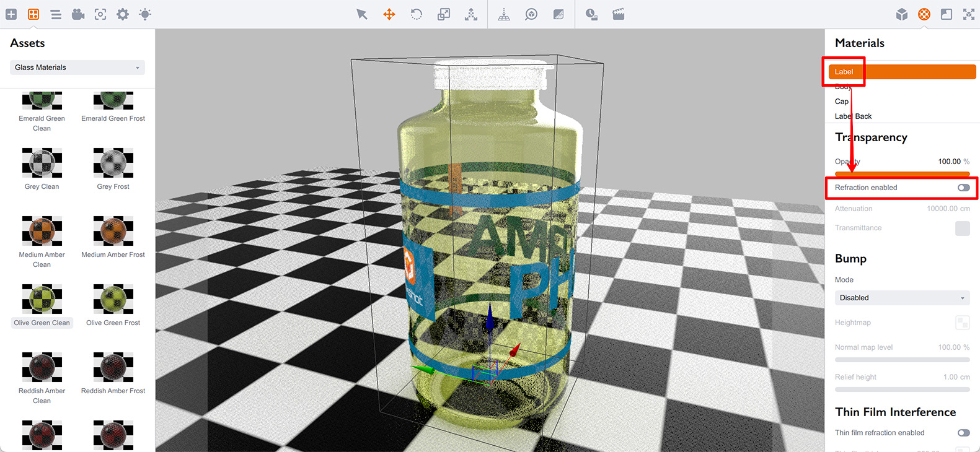Select the rotate tool

417,14
